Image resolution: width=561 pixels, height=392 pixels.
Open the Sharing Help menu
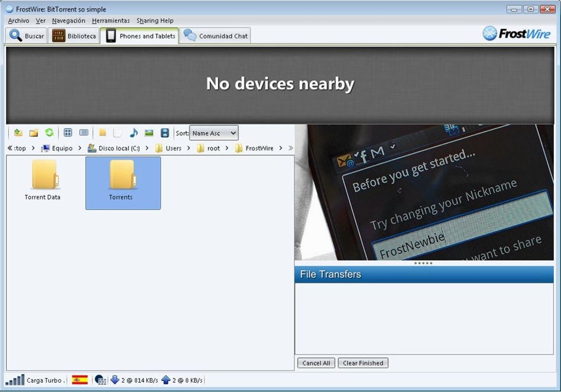[x=155, y=21]
